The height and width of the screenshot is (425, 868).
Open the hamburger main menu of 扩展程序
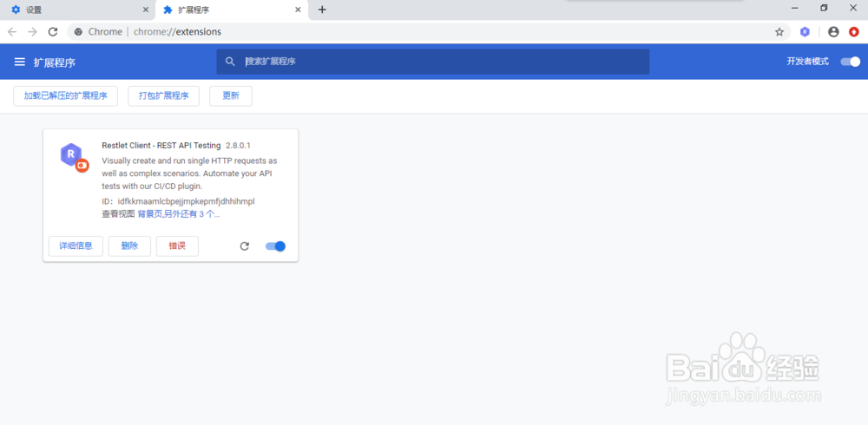coord(20,62)
